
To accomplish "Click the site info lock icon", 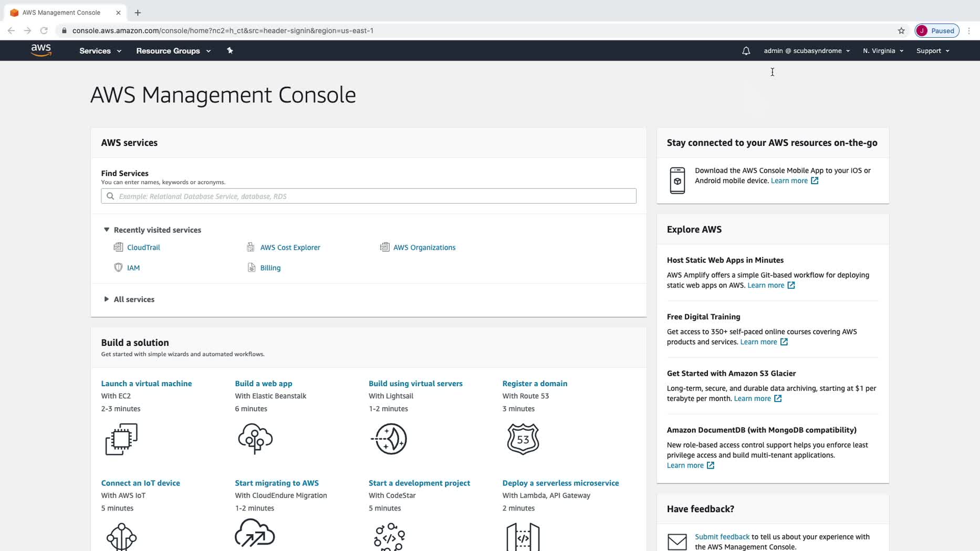I will pos(64,30).
